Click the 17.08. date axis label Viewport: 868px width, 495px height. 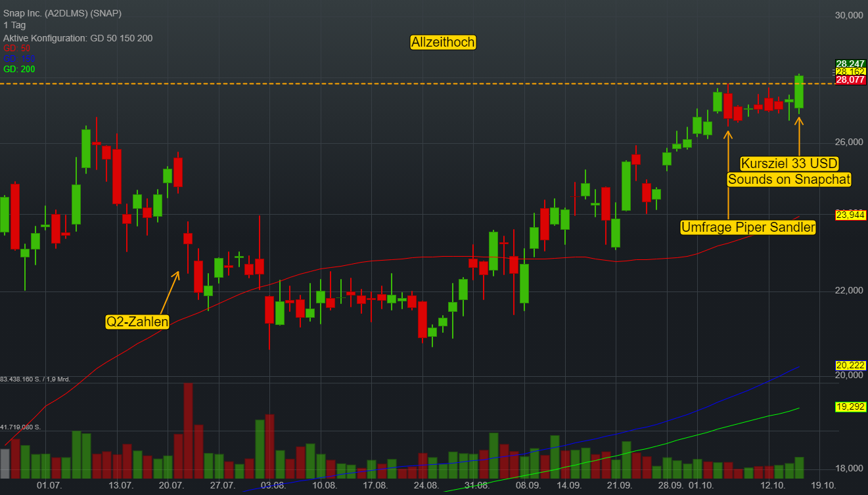tap(375, 486)
